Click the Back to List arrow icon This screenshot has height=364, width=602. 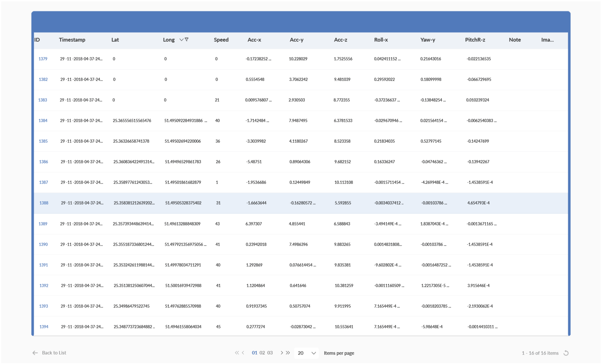pos(35,353)
